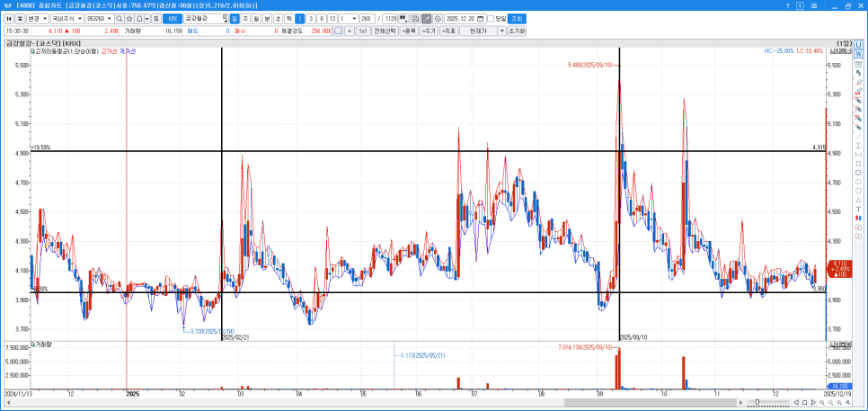Select the triangle drawing tool
Viewport: 868px width, 411px height.
point(858,200)
